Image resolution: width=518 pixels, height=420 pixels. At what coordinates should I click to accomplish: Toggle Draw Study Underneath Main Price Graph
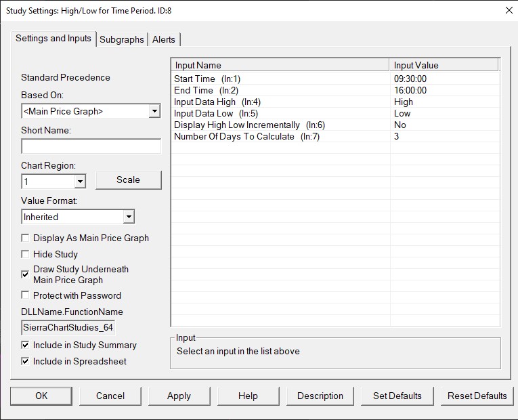tap(25, 274)
